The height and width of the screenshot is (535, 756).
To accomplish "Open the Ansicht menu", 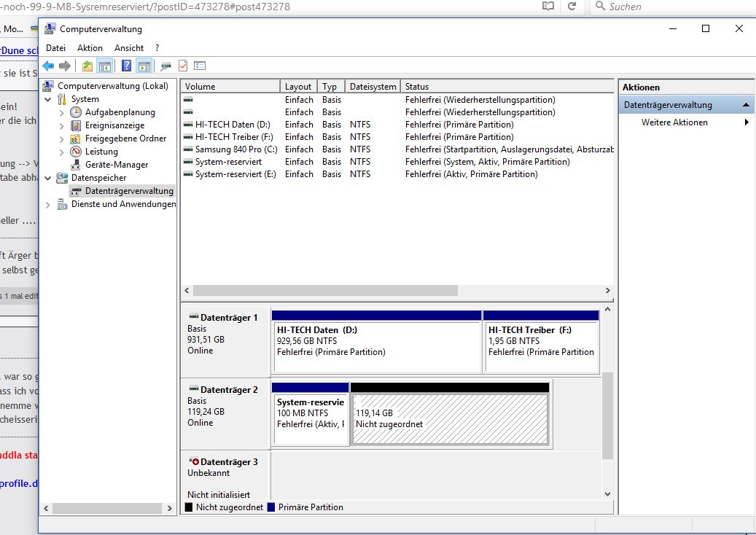I will pyautogui.click(x=128, y=48).
